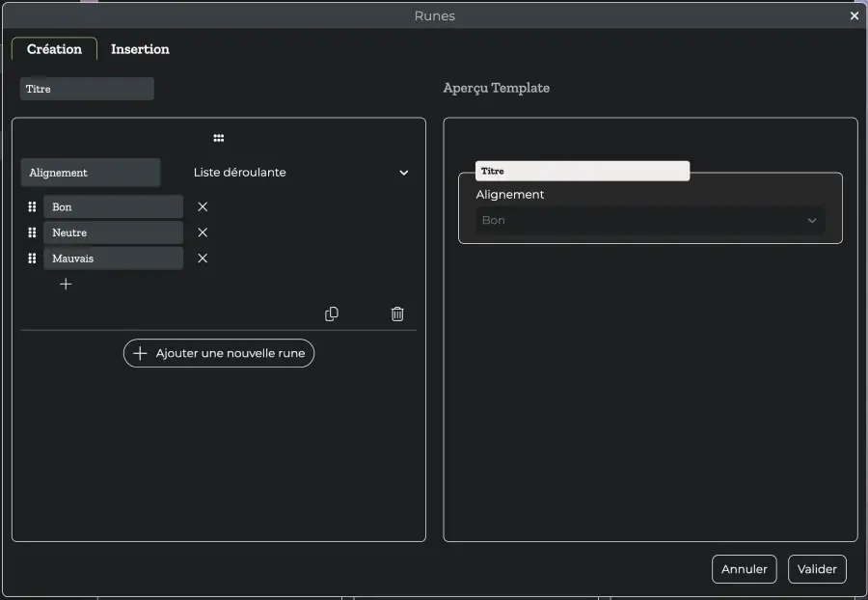Remove the Neutre option
Viewport: 868px width, 600px height.
[203, 232]
